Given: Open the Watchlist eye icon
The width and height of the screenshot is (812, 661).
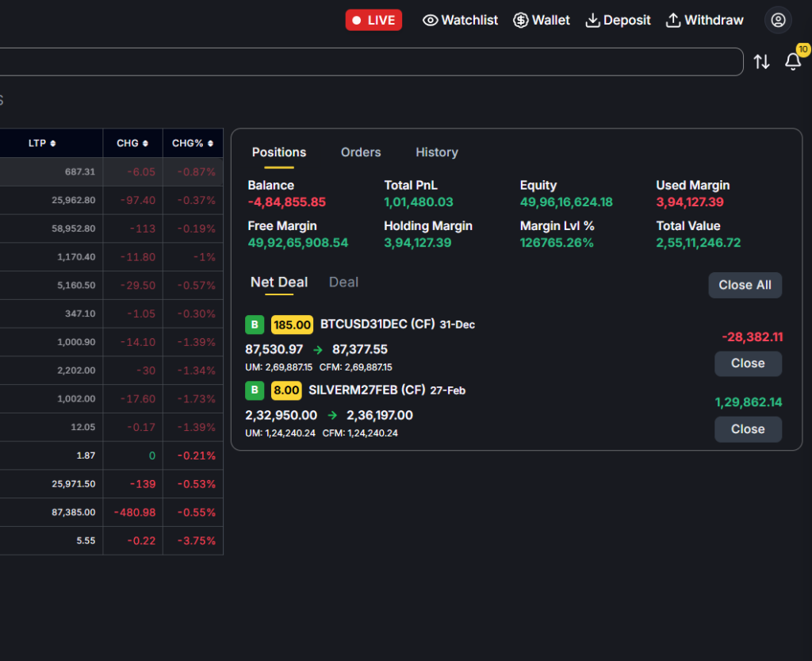Looking at the screenshot, I should click(431, 21).
